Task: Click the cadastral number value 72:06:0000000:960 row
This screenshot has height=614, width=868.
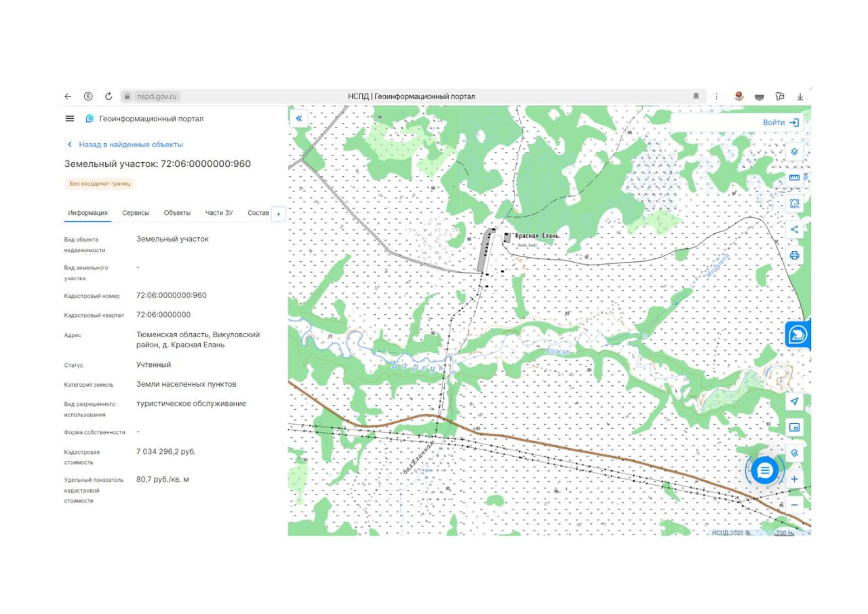Action: click(172, 295)
